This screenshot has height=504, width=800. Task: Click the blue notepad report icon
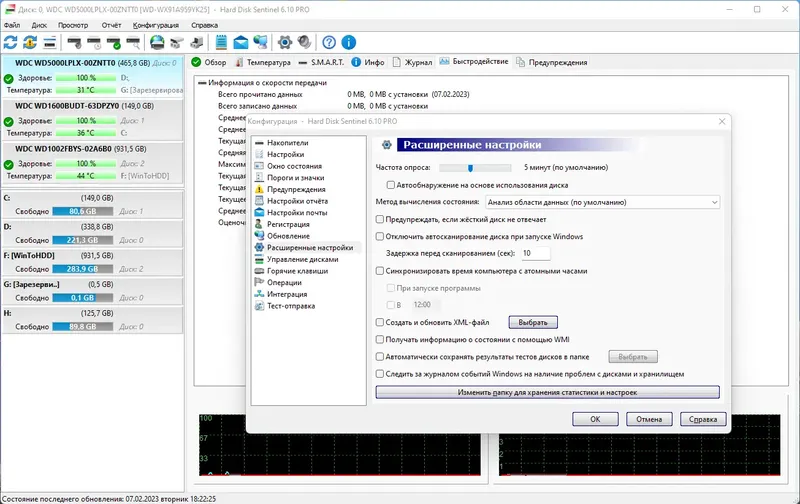tap(221, 42)
